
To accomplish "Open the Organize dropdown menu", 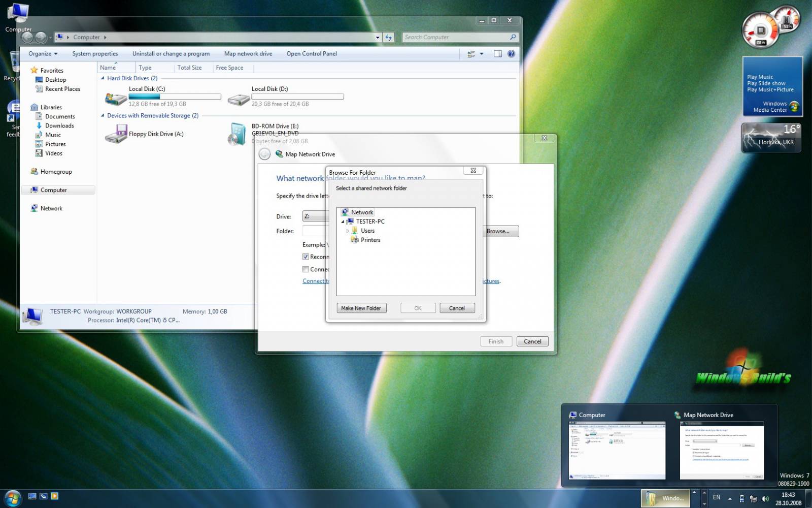I will coord(43,53).
